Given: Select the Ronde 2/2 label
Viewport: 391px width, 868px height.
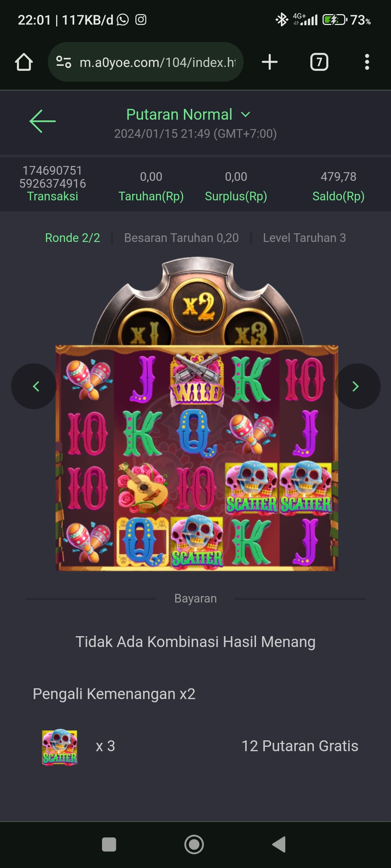Looking at the screenshot, I should click(x=72, y=238).
